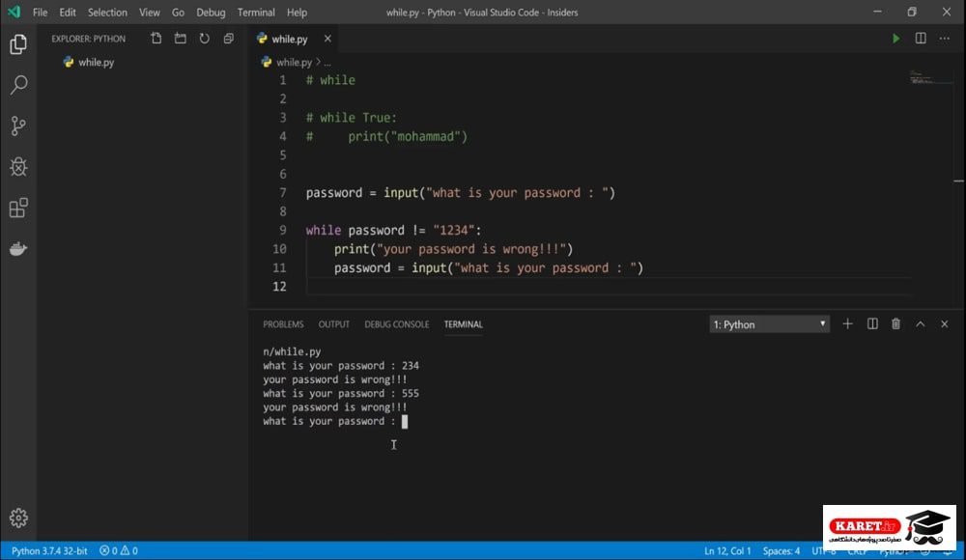Click 'print' on line 10

coord(352,249)
